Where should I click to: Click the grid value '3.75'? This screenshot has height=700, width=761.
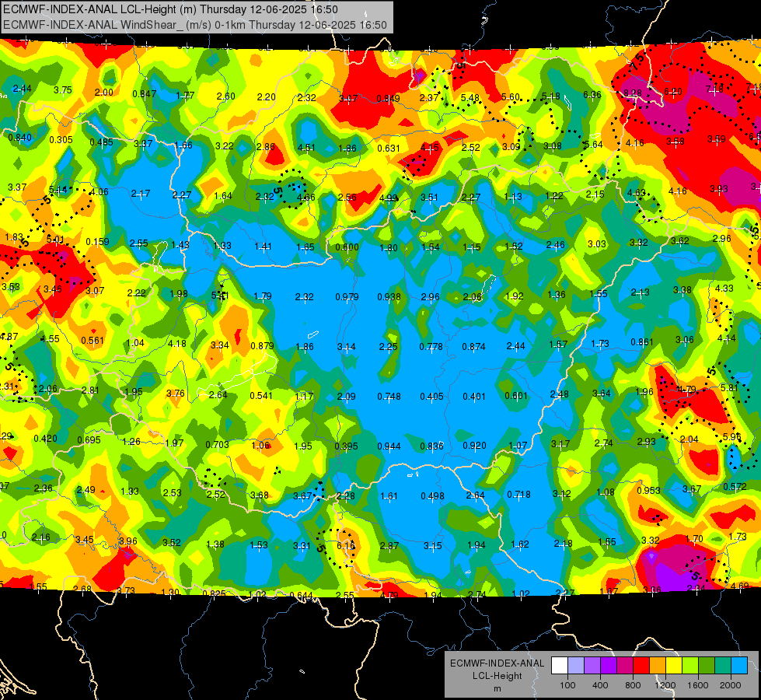coord(63,90)
